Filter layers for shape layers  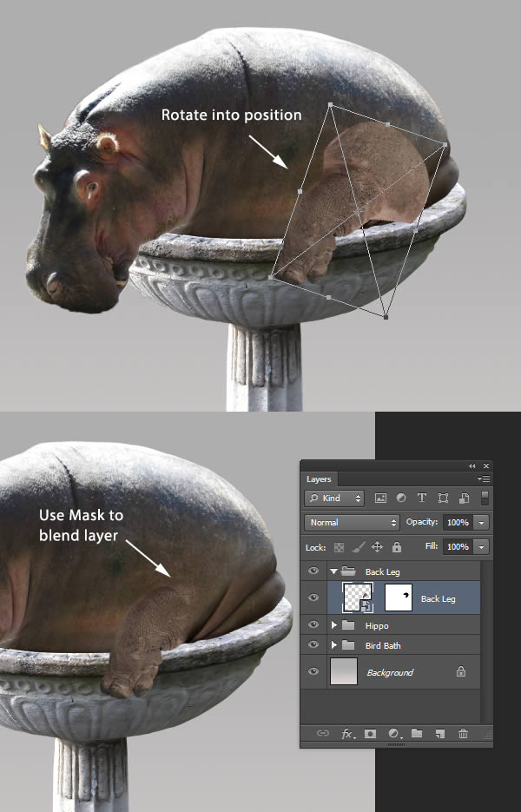click(x=443, y=498)
